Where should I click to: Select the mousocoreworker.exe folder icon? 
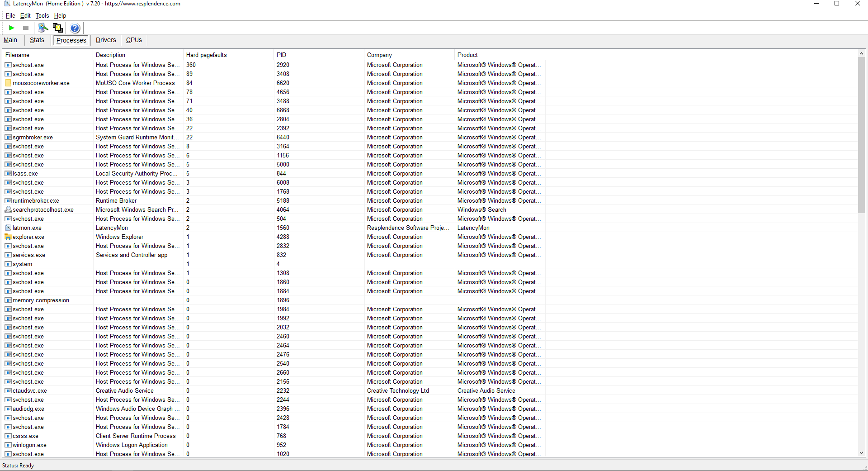[8, 83]
